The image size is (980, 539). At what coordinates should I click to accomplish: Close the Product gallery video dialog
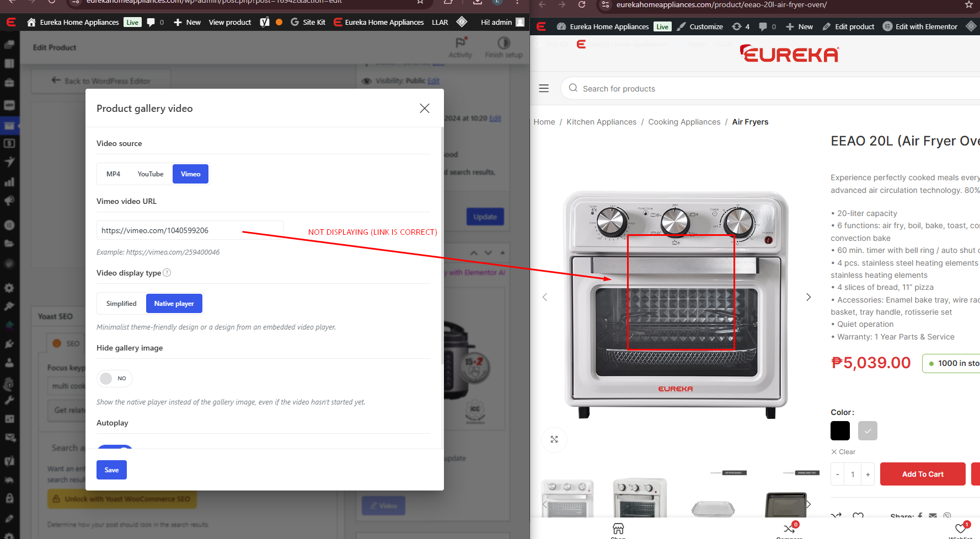(x=424, y=108)
